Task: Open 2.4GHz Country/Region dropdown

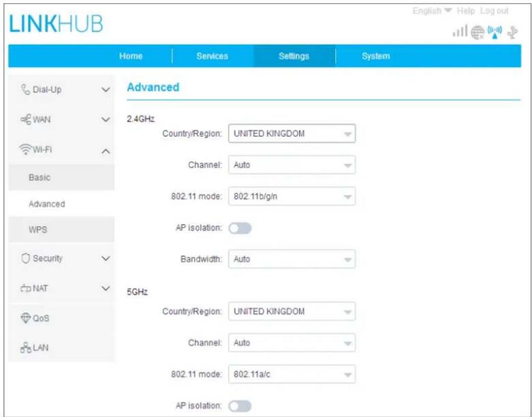Action: [x=292, y=133]
